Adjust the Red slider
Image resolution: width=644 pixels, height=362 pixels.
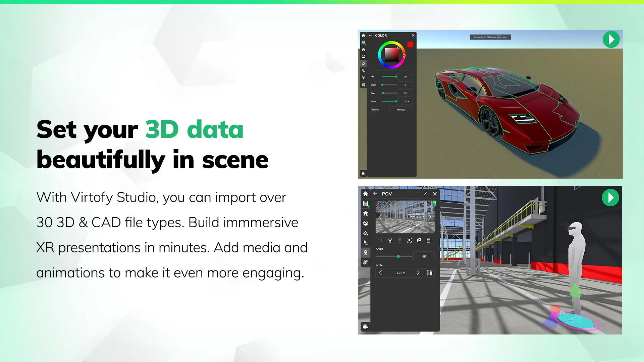(389, 77)
